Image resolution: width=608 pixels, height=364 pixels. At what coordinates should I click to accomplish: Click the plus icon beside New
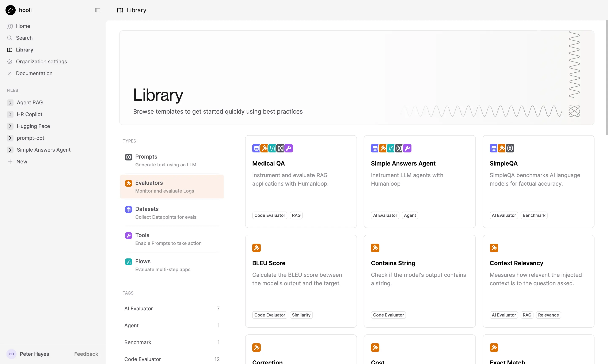point(10,162)
